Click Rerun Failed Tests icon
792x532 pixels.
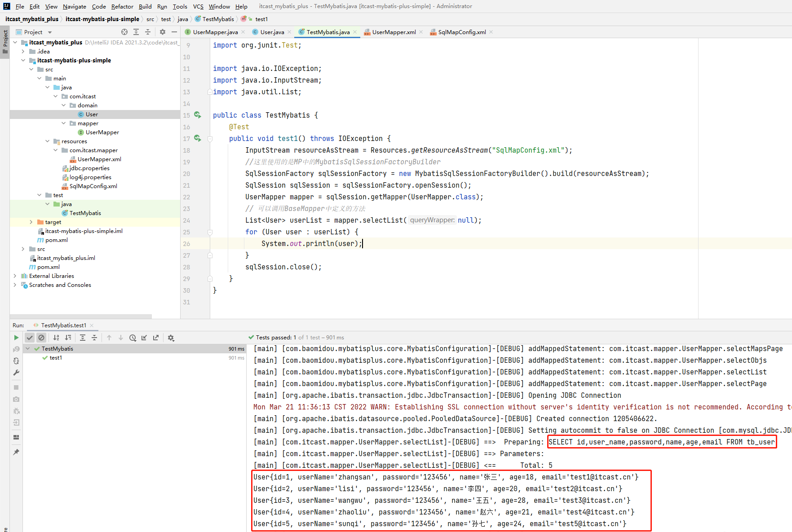(x=16, y=349)
